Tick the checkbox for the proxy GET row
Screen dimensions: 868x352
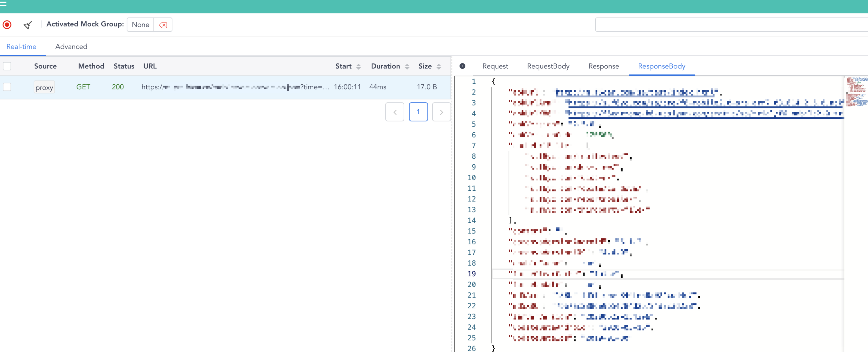[x=7, y=87]
